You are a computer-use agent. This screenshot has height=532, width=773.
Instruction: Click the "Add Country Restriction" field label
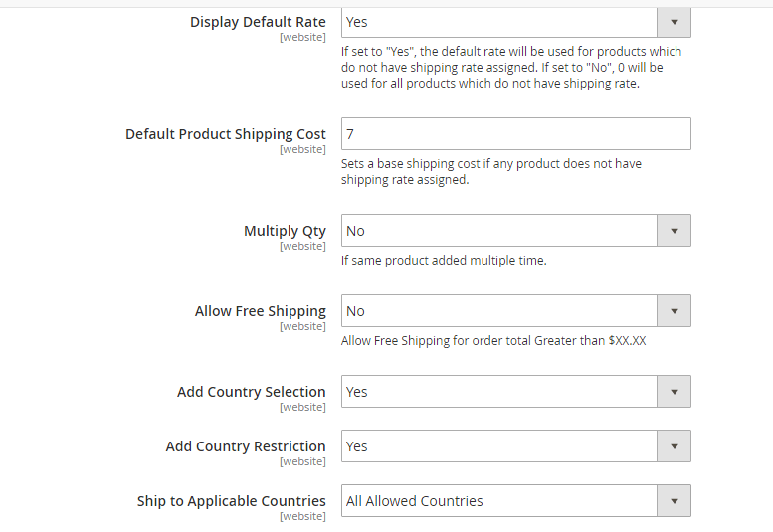tap(246, 446)
